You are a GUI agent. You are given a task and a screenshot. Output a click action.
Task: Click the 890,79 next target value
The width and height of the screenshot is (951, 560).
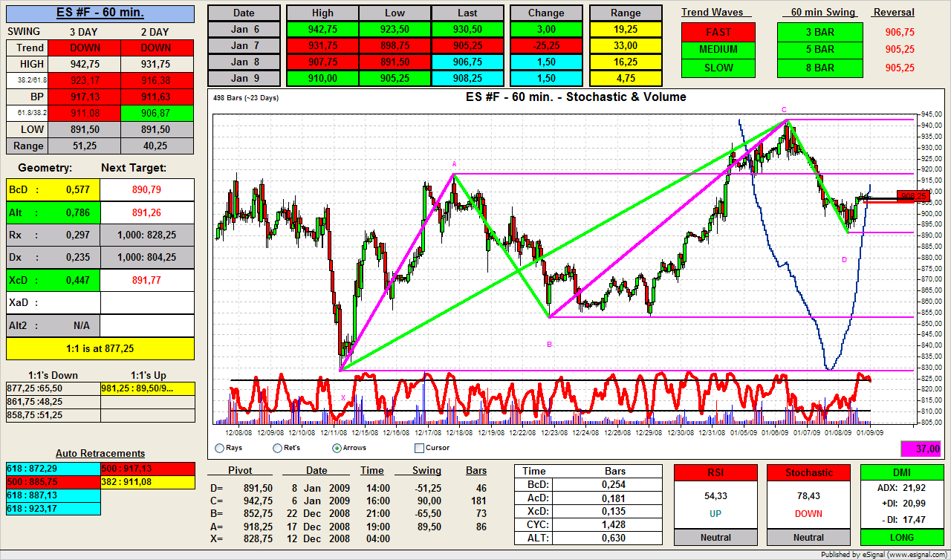point(147,189)
